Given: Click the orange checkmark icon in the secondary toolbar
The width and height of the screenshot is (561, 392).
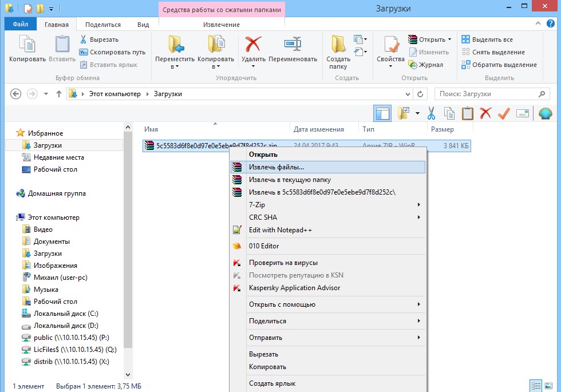Looking at the screenshot, I should (504, 114).
